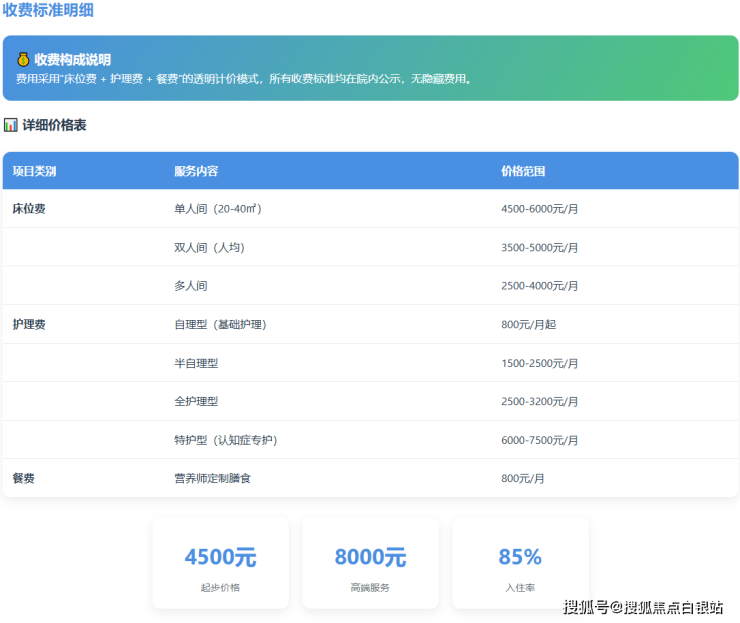The image size is (740, 623).
Task: Click the 85% 入住率 card
Action: (520, 563)
